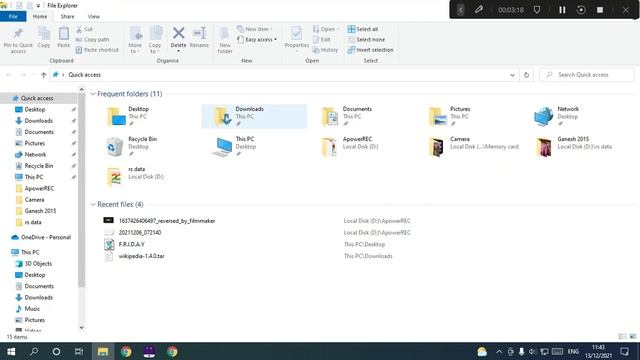
Task: Select Quick access in navigation pane
Action: [37, 98]
